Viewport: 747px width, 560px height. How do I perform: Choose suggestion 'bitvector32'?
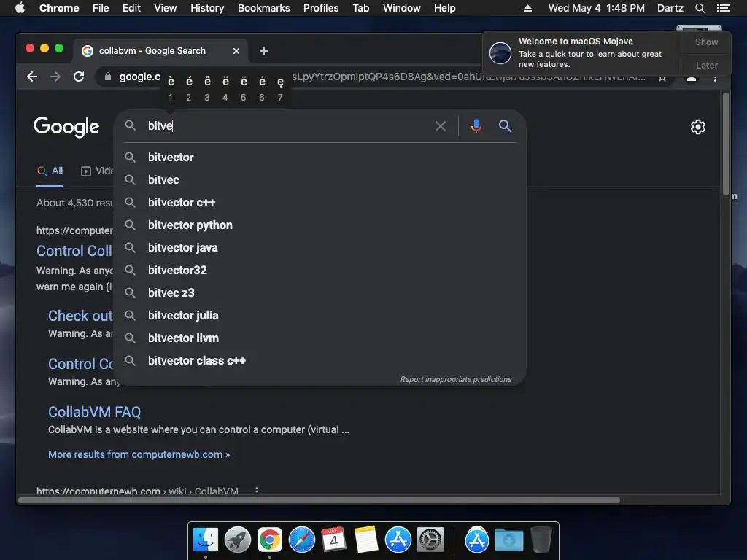[320, 271]
